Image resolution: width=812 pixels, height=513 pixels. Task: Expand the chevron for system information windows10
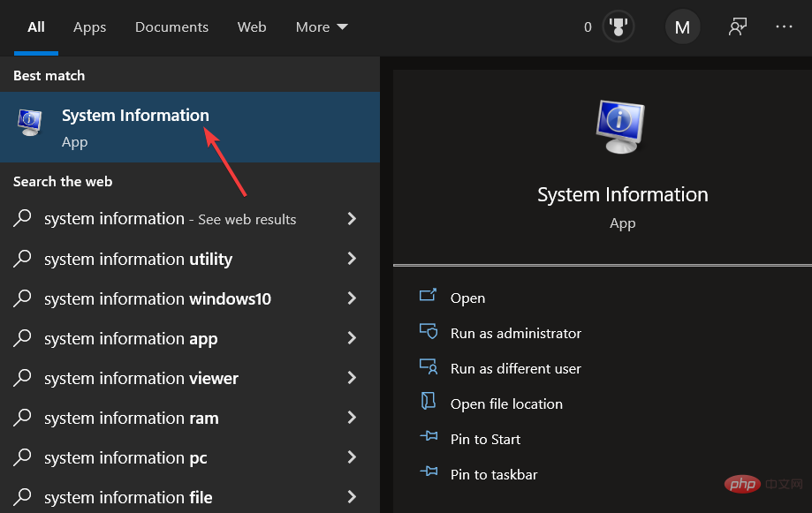[x=351, y=298]
